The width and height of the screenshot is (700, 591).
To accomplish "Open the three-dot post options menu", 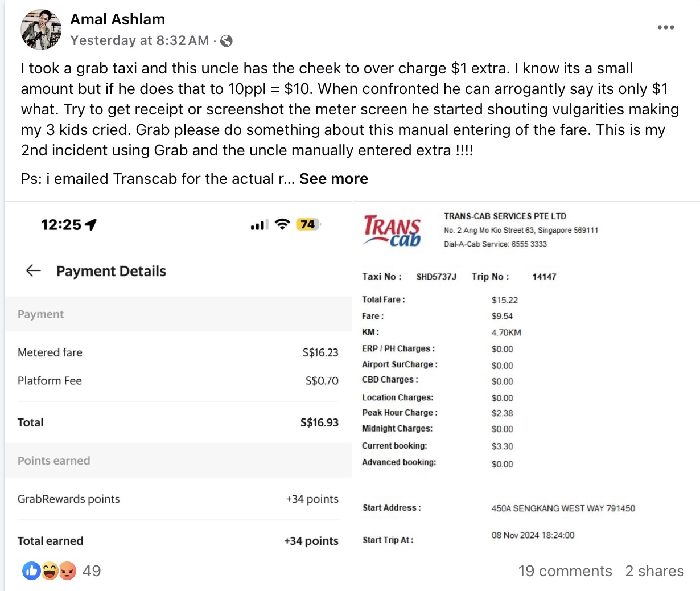I will [x=665, y=27].
